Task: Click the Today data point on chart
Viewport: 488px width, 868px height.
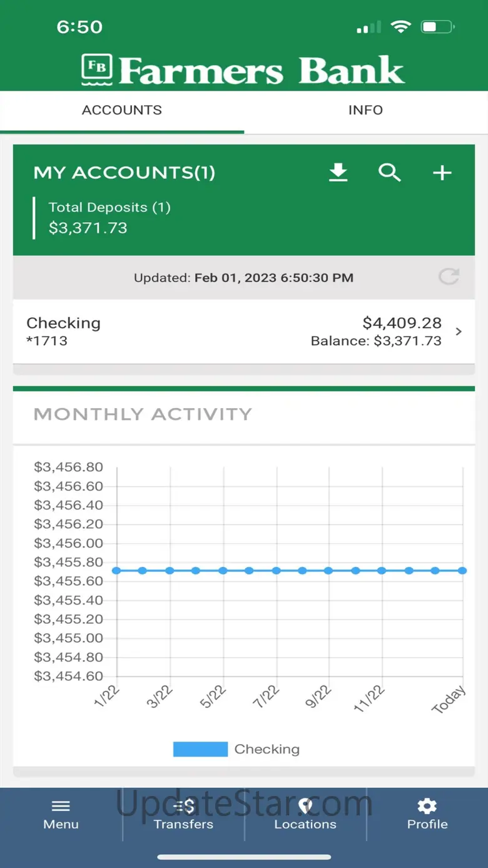Action: (462, 570)
